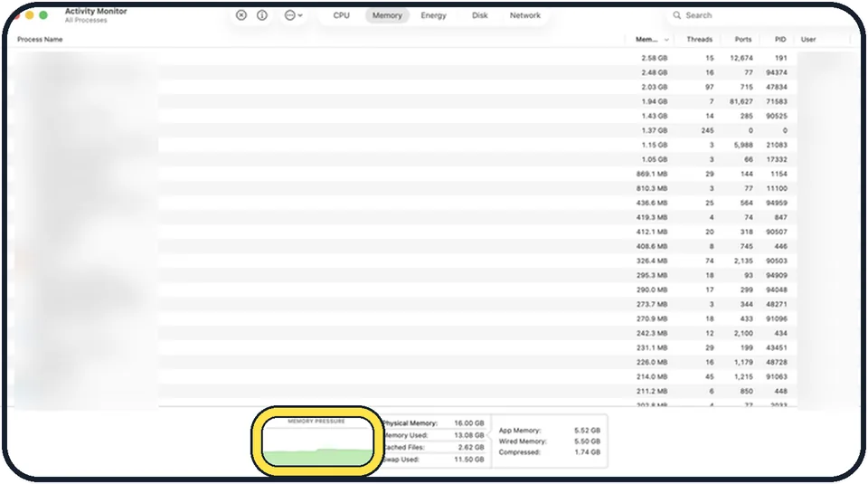
Task: Select the 436.6 MB process row
Action: tap(432, 203)
